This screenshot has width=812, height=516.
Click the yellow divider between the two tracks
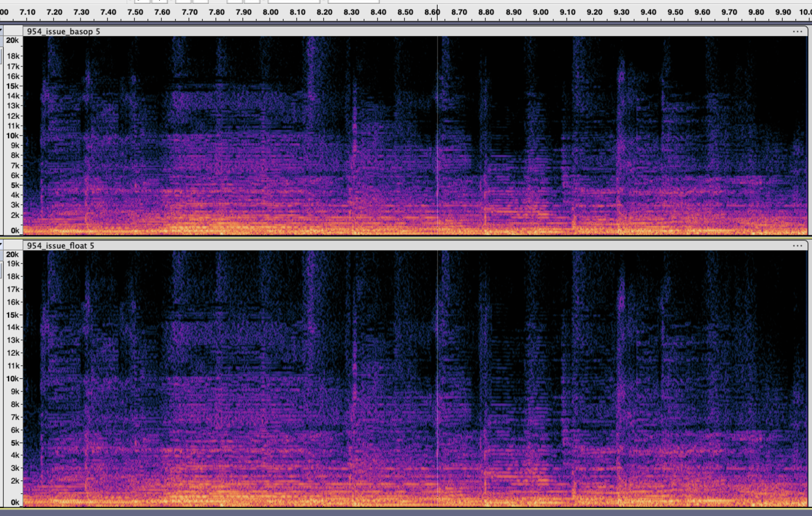point(405,238)
